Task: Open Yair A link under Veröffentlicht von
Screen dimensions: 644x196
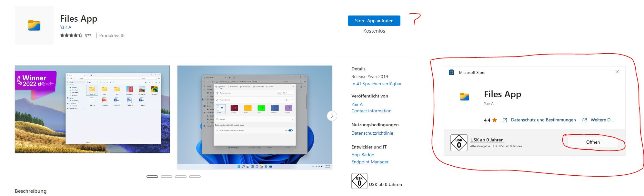Action: 357,104
